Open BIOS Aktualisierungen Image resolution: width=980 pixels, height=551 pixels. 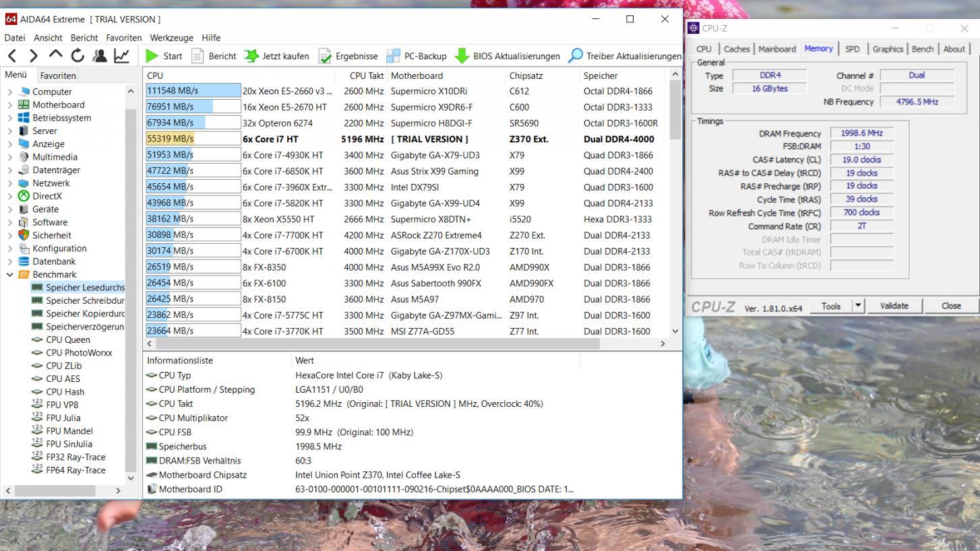[508, 56]
